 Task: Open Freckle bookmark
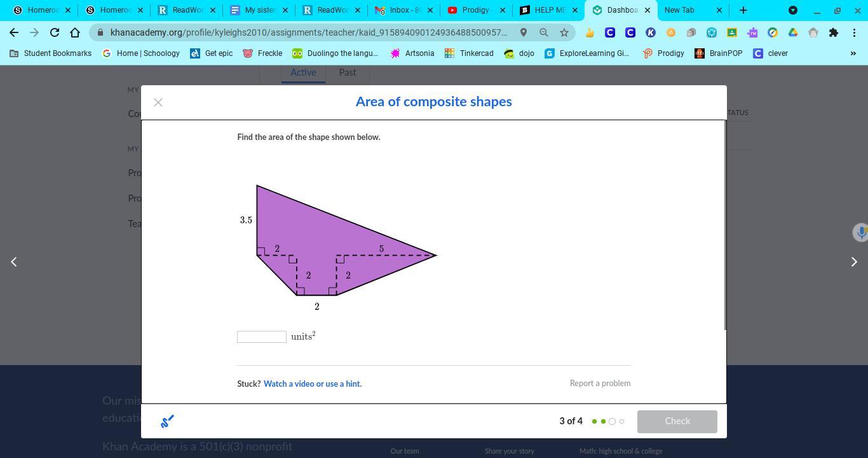(262, 53)
